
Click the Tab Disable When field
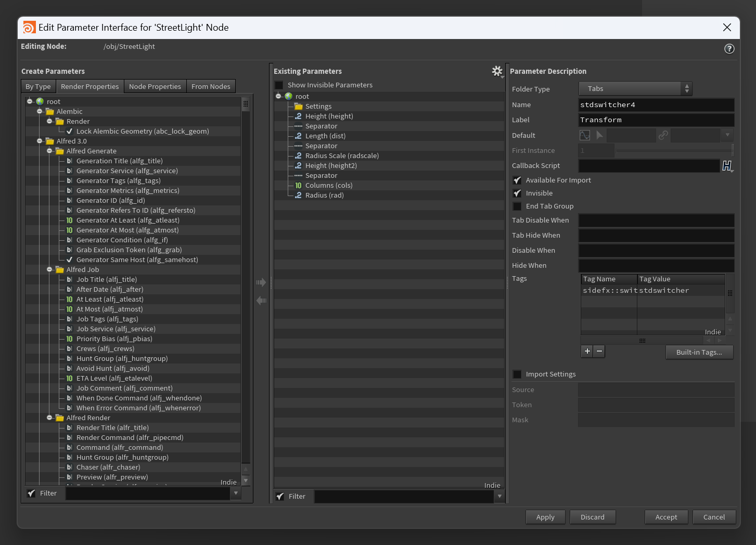(656, 220)
